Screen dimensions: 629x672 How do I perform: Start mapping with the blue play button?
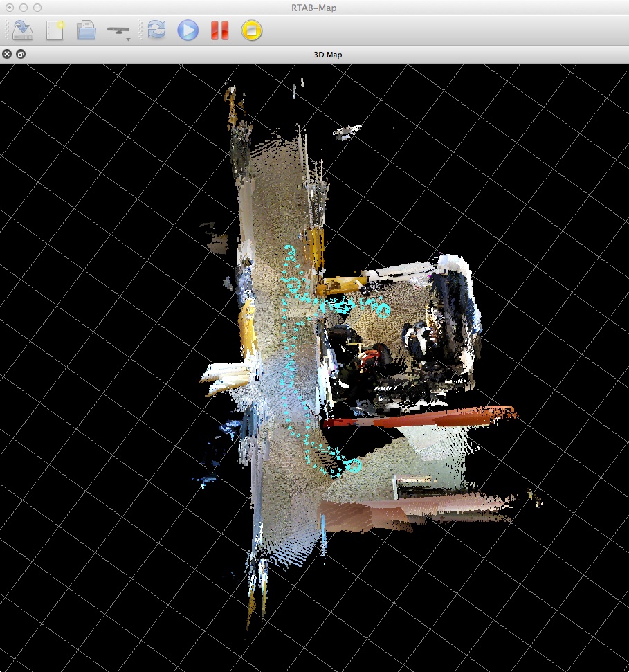click(x=188, y=30)
